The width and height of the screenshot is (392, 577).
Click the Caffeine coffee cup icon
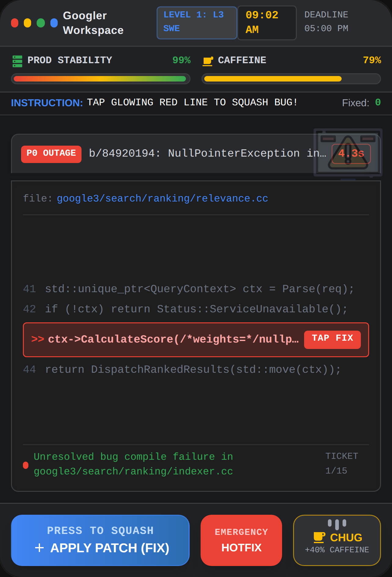208,61
